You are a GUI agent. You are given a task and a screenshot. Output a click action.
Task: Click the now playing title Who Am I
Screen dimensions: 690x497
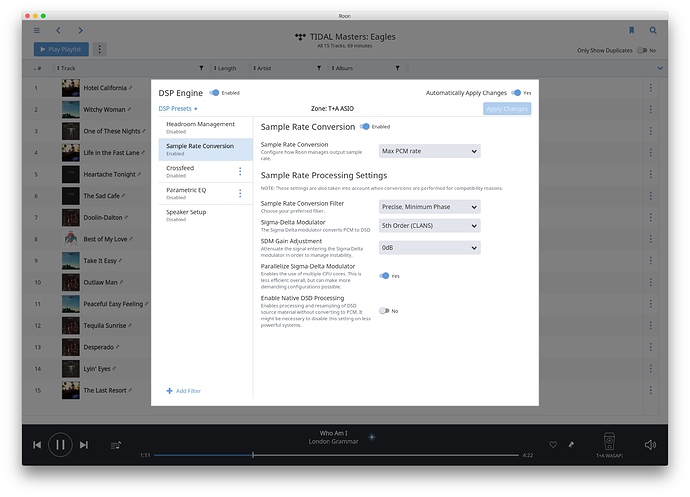coord(334,433)
